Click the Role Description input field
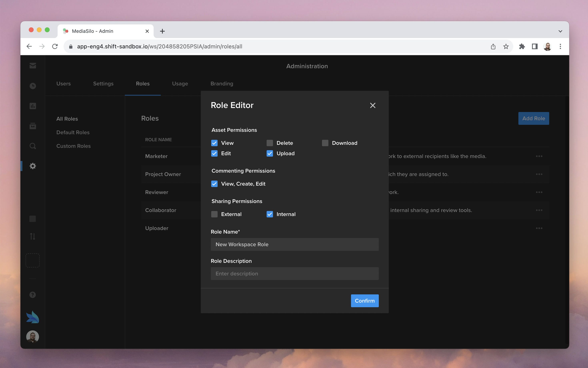Image resolution: width=588 pixels, height=368 pixels. tap(294, 274)
